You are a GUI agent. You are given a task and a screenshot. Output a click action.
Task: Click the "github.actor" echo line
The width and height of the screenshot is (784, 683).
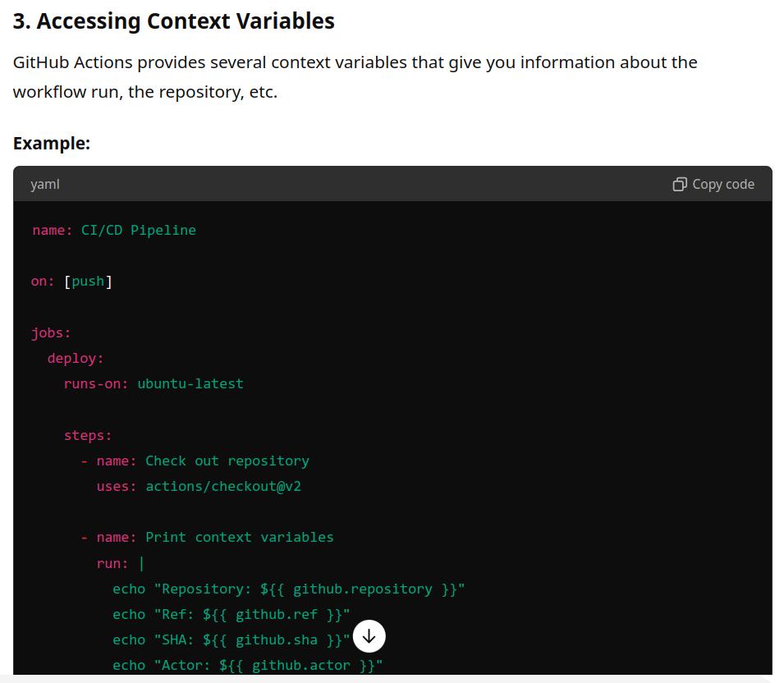point(248,665)
